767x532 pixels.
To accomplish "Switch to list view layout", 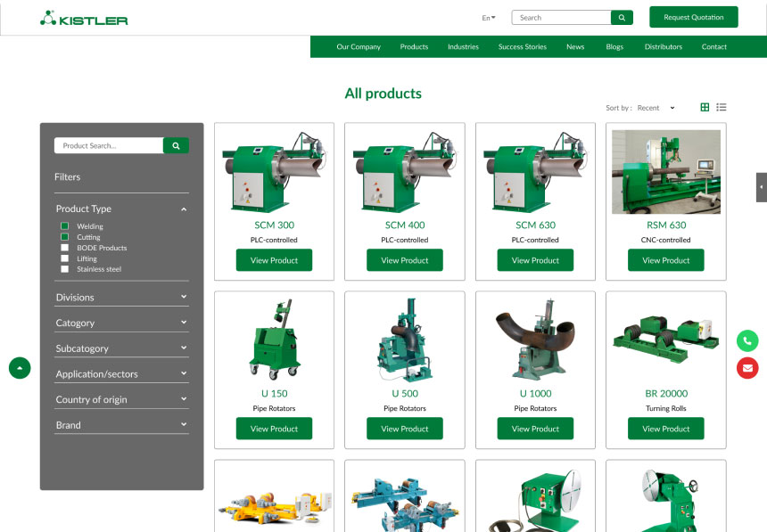I will tap(722, 107).
